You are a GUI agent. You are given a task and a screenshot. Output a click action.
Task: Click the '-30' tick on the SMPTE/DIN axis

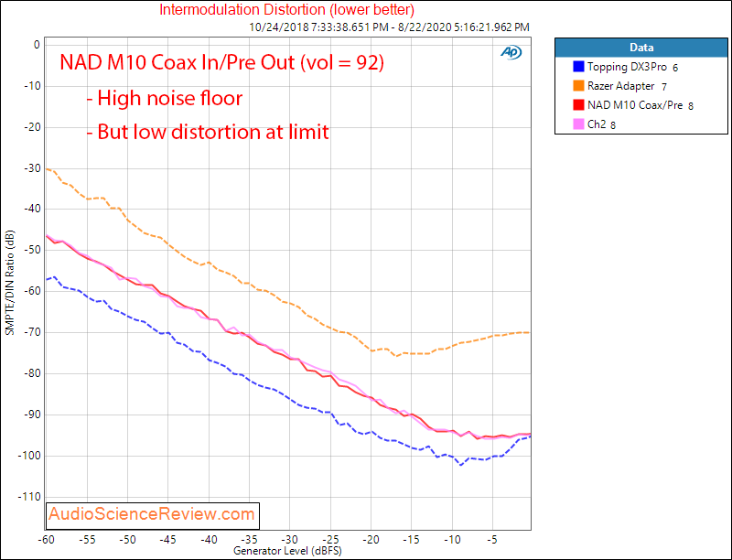click(32, 168)
